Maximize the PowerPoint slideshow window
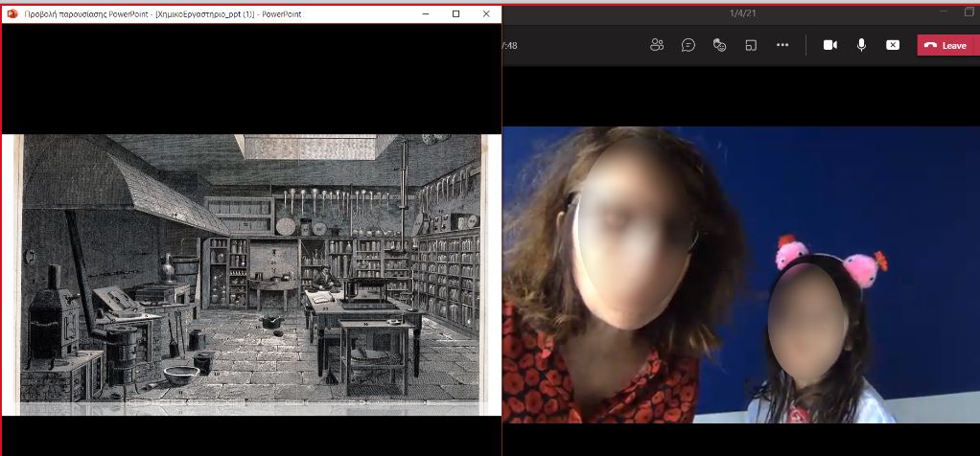Viewport: 980px width, 456px height. click(x=456, y=13)
